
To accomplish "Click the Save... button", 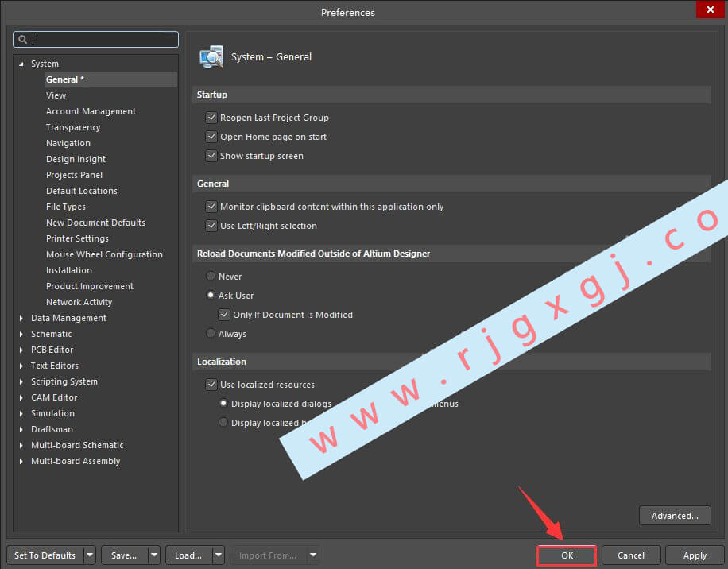I will click(x=125, y=555).
